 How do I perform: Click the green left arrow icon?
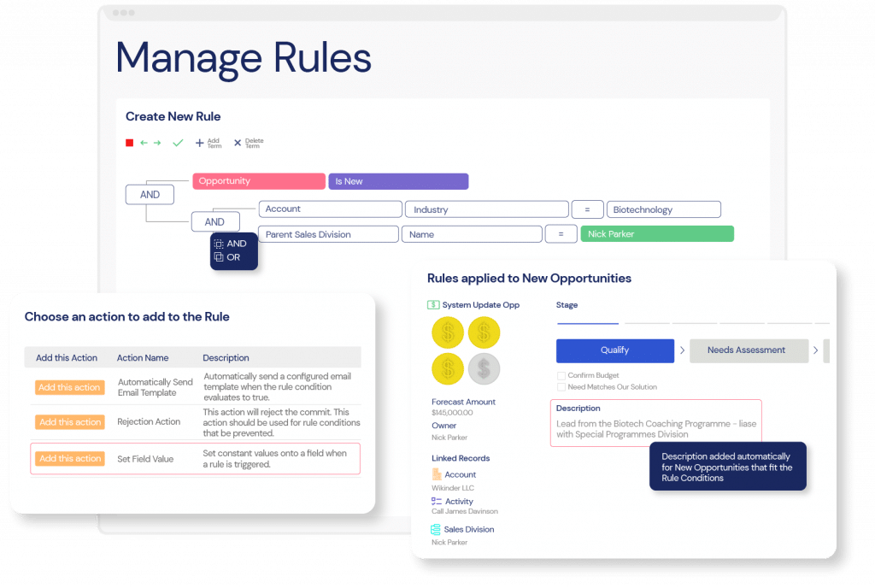click(144, 143)
